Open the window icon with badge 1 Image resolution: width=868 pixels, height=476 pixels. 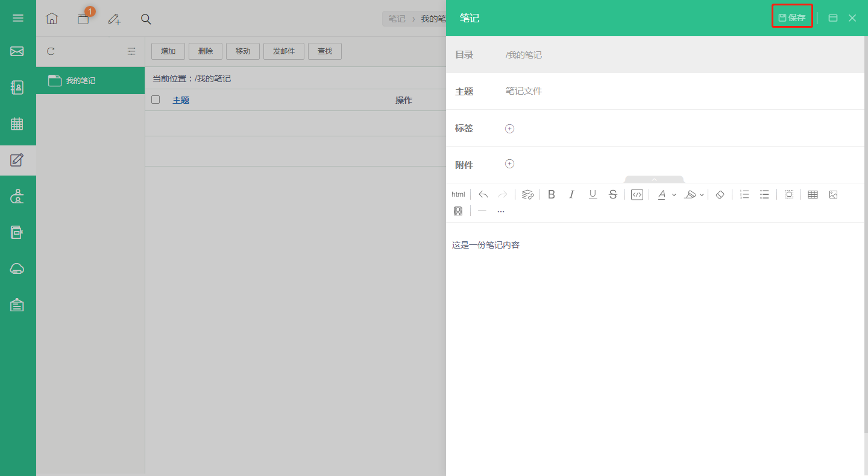tap(84, 17)
